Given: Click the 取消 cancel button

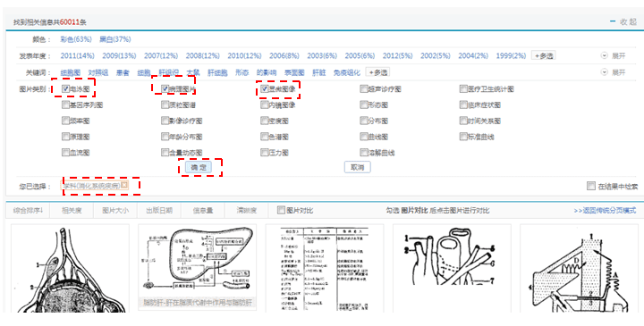Looking at the screenshot, I should pos(357,167).
